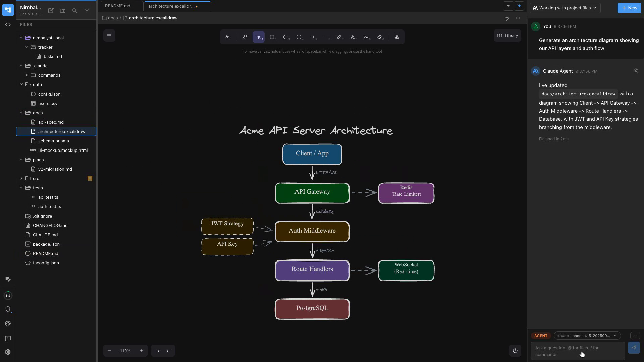Image resolution: width=644 pixels, height=362 pixels.
Task: Collapse the docs folder
Action: coord(21,113)
